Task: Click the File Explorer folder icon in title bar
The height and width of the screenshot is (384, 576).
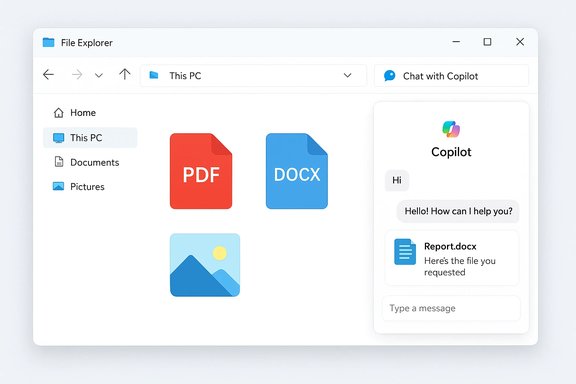Action: click(x=48, y=43)
